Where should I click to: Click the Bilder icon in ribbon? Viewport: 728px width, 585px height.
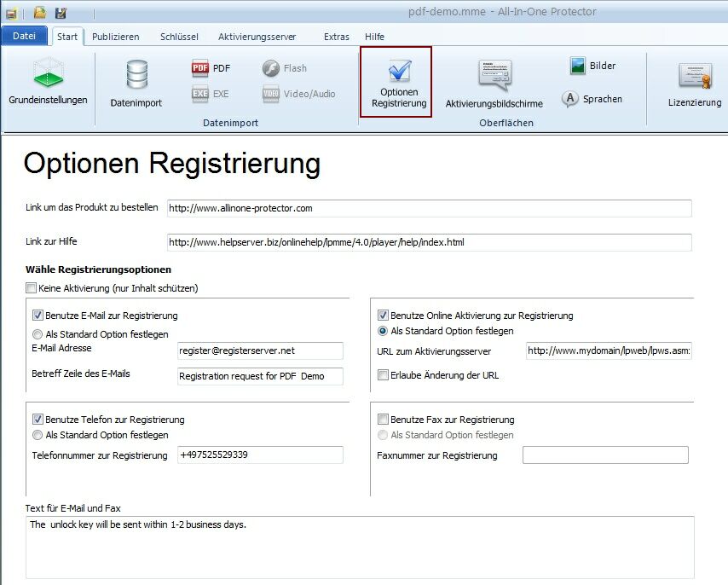tap(578, 66)
